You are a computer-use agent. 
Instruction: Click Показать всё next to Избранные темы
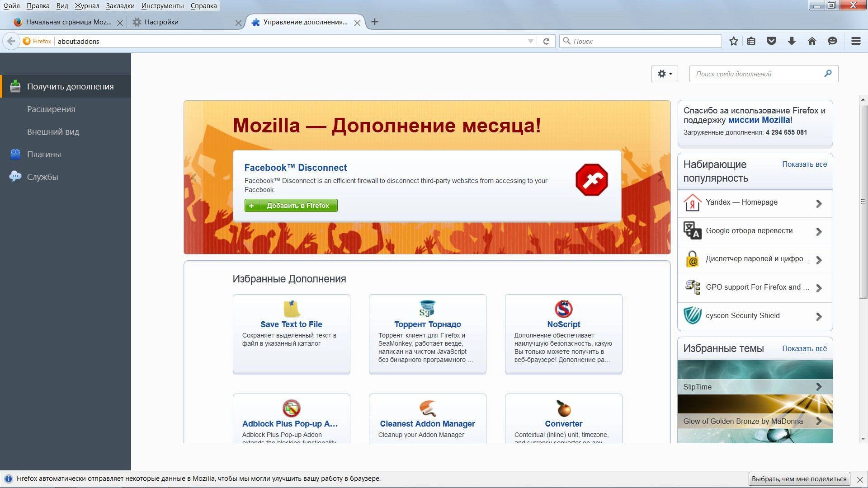pyautogui.click(x=804, y=349)
